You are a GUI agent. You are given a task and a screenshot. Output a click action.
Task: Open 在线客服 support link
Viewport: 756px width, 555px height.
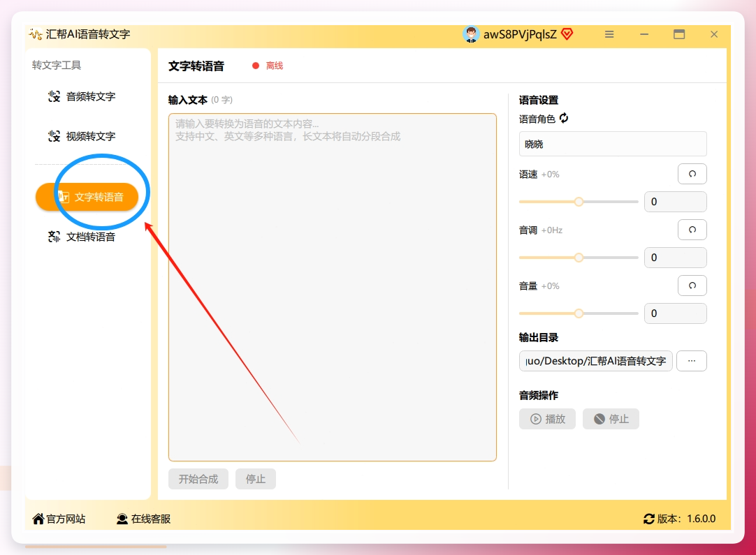(144, 519)
